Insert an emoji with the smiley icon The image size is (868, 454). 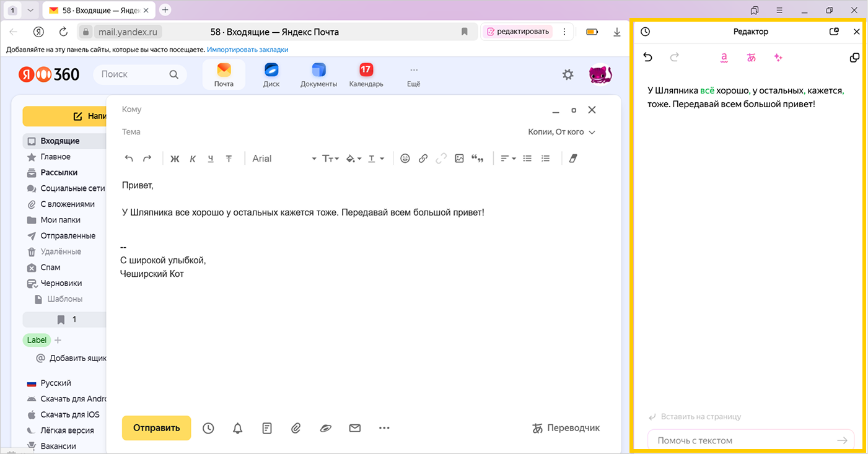[405, 159]
